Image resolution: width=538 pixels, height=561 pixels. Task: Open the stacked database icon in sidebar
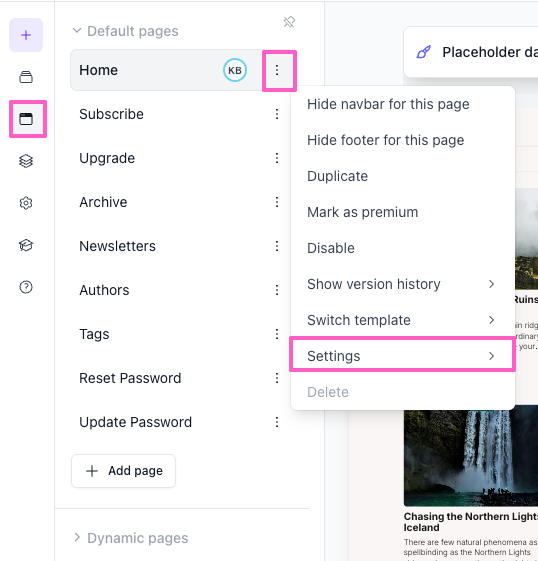pos(26,77)
